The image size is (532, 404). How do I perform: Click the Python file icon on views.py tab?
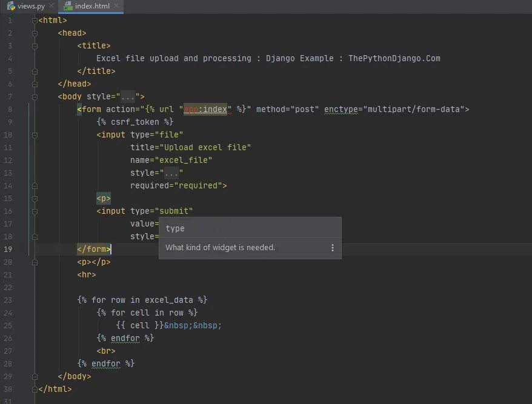11,6
